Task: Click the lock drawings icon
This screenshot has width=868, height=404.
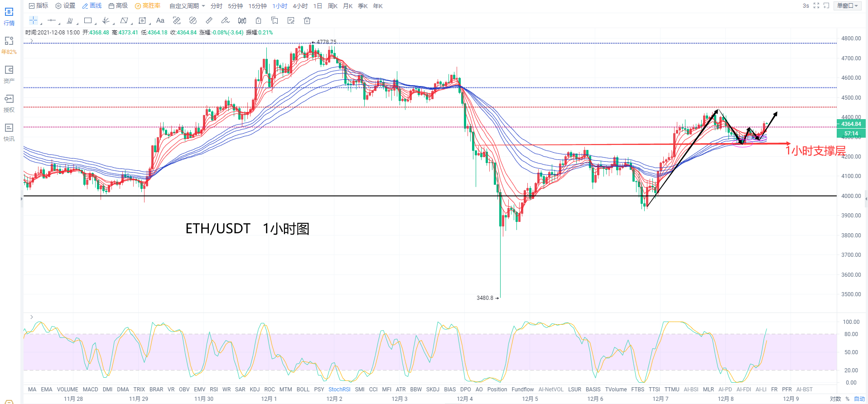Action: coord(258,20)
